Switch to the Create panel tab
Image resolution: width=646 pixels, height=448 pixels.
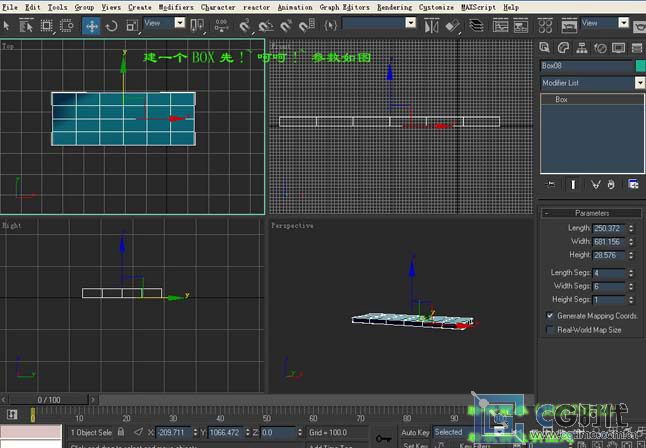click(x=545, y=48)
